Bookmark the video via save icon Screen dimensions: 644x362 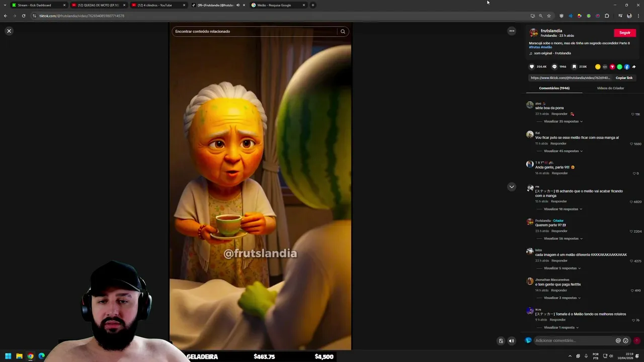574,66
